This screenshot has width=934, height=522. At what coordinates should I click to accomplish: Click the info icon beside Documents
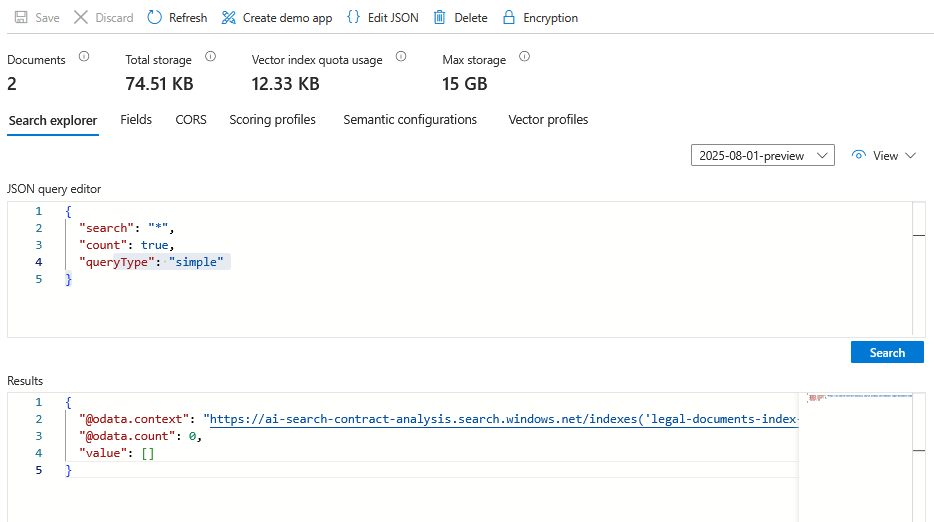pos(84,58)
